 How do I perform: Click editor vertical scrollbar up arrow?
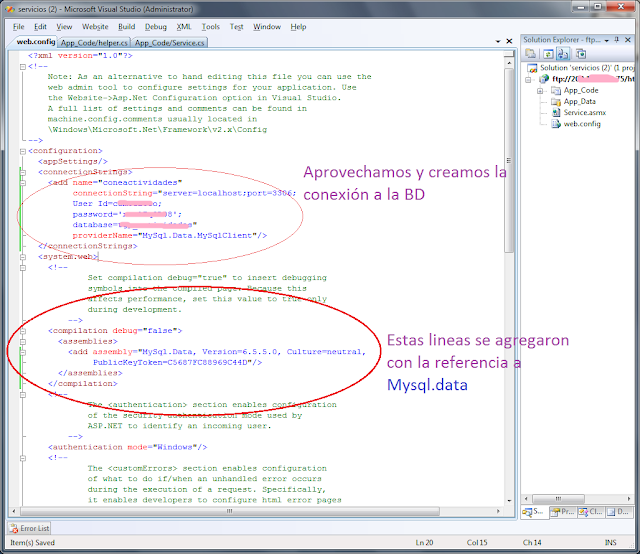click(x=509, y=63)
